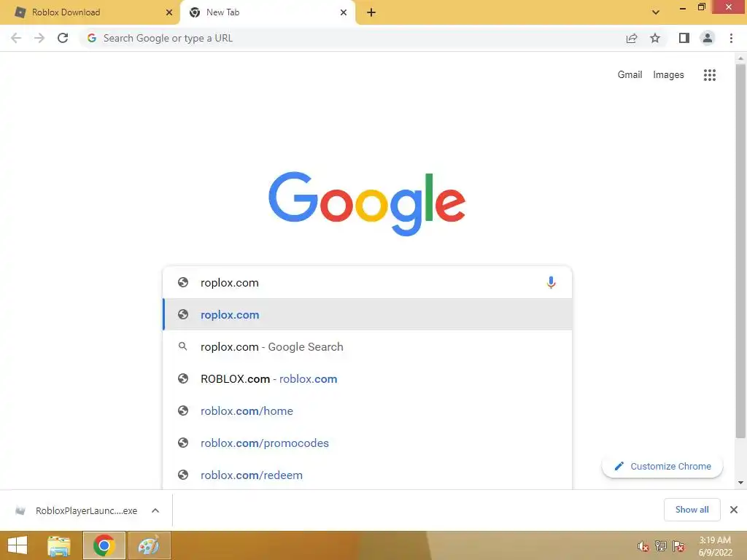This screenshot has width=747, height=560.
Task: Open the Google apps grid
Action: click(x=709, y=75)
